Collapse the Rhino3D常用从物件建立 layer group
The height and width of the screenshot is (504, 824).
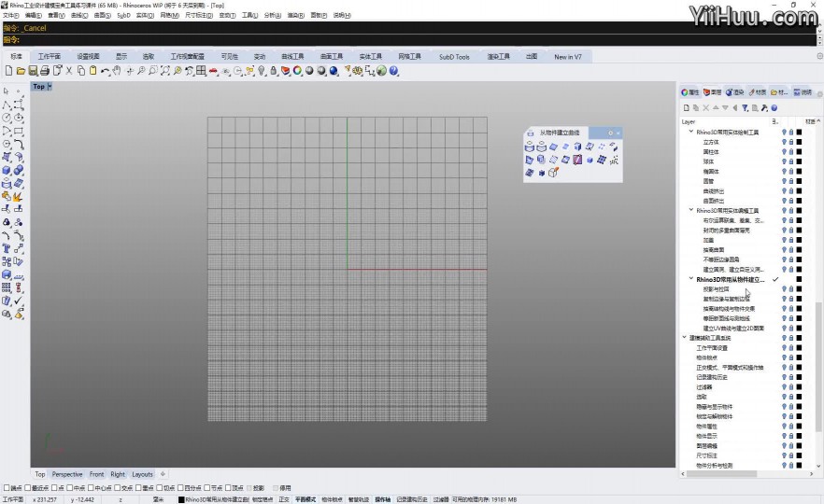691,279
